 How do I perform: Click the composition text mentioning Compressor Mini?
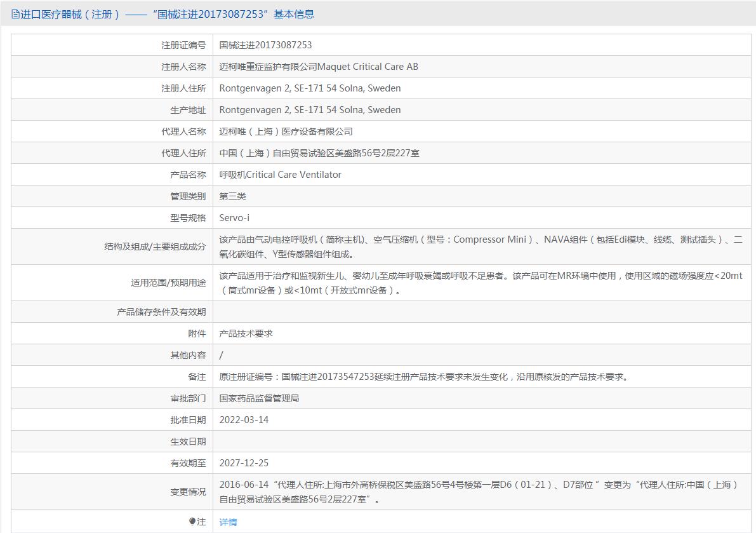(481, 246)
